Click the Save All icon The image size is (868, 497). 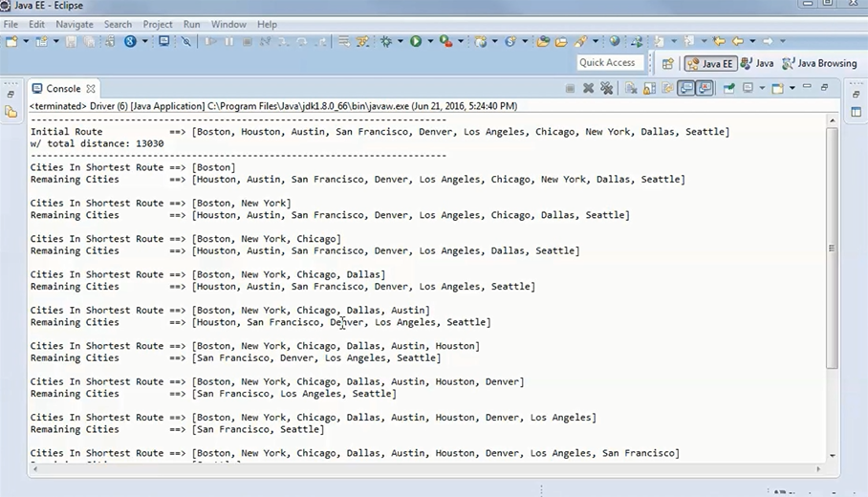(x=89, y=41)
